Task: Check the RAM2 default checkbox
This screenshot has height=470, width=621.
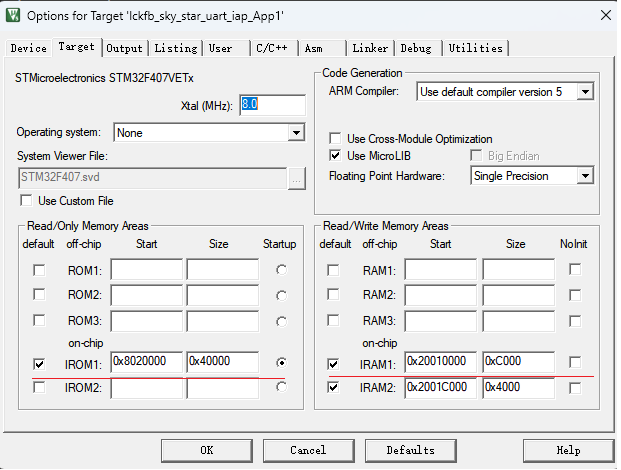Action: (333, 295)
